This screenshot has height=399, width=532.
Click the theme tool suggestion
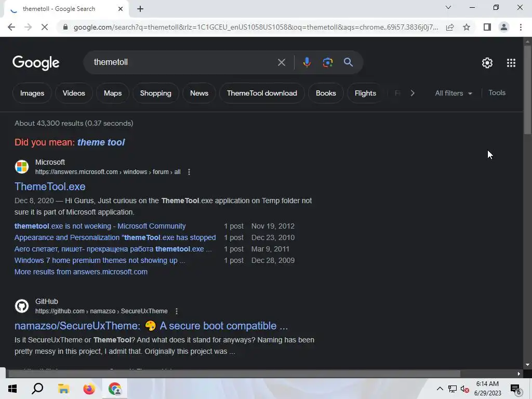pos(101,142)
